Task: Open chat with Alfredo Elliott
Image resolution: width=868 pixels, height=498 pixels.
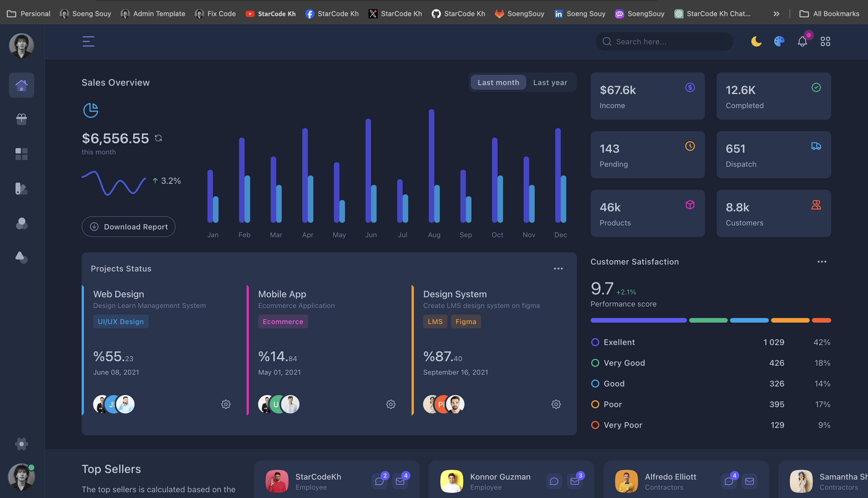Action: click(729, 481)
